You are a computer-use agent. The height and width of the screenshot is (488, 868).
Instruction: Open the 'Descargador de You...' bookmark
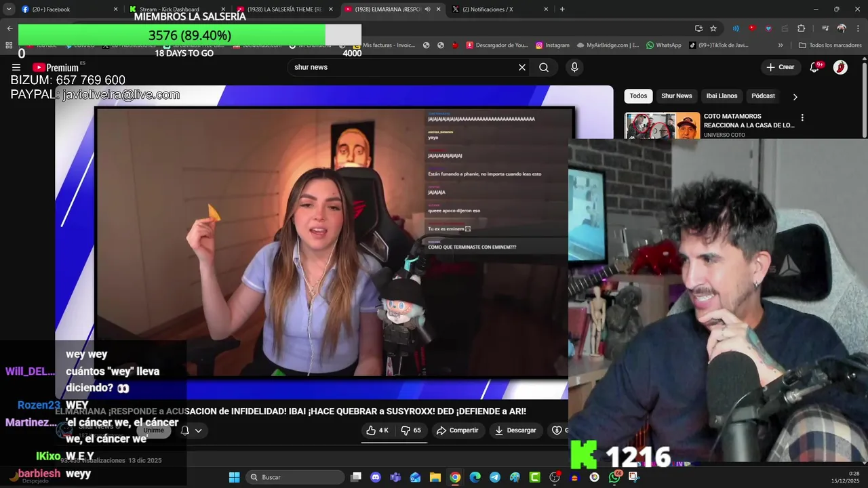coord(496,45)
